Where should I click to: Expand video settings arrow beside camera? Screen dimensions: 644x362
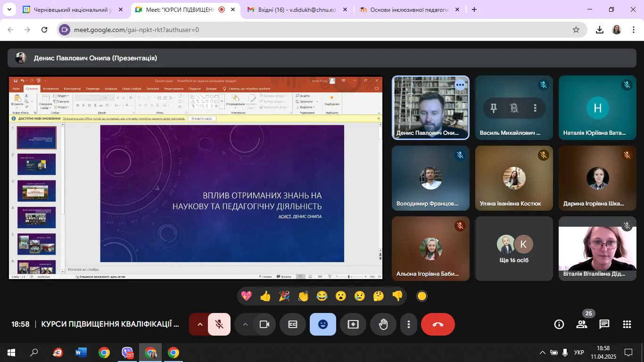point(245,324)
